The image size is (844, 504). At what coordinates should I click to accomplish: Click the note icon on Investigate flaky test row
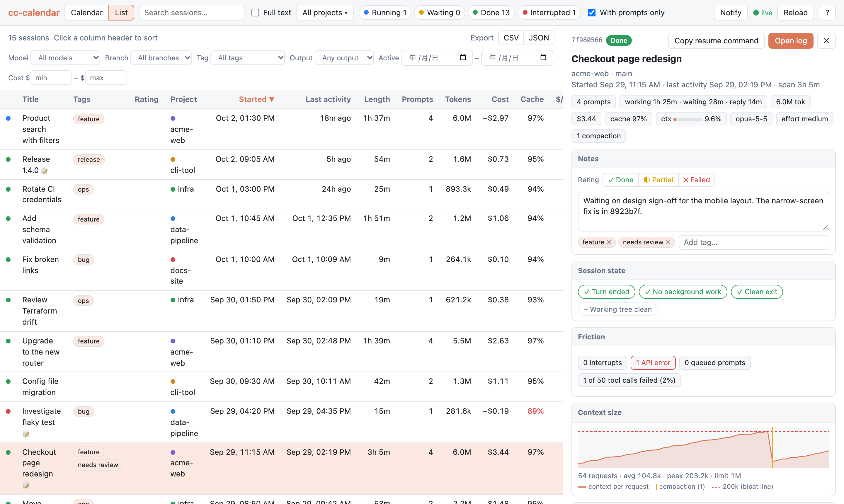tap(26, 433)
